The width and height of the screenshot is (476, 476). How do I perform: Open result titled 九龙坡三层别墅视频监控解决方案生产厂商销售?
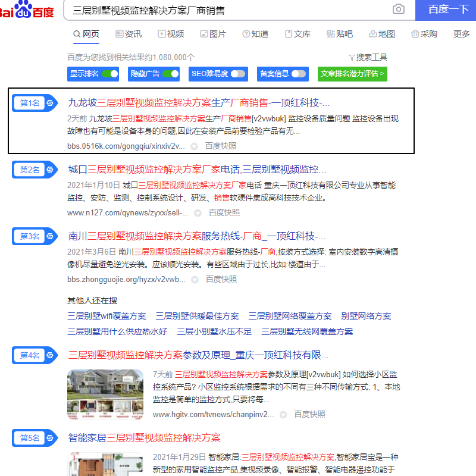[x=199, y=103]
